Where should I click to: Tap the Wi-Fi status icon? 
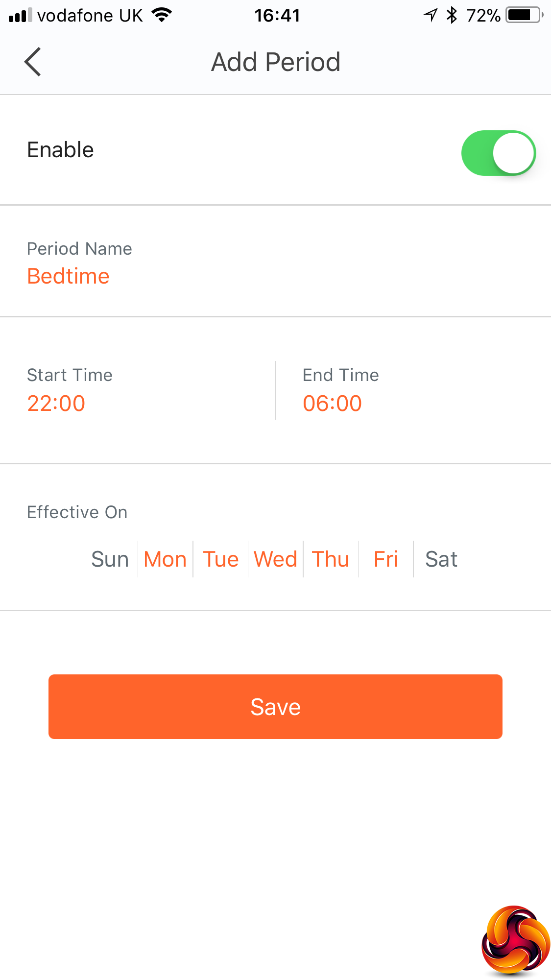point(162,15)
